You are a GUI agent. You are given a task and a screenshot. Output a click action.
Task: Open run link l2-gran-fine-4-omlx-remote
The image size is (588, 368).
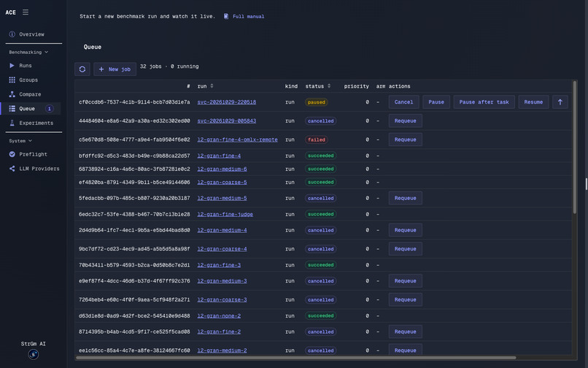tap(237, 139)
